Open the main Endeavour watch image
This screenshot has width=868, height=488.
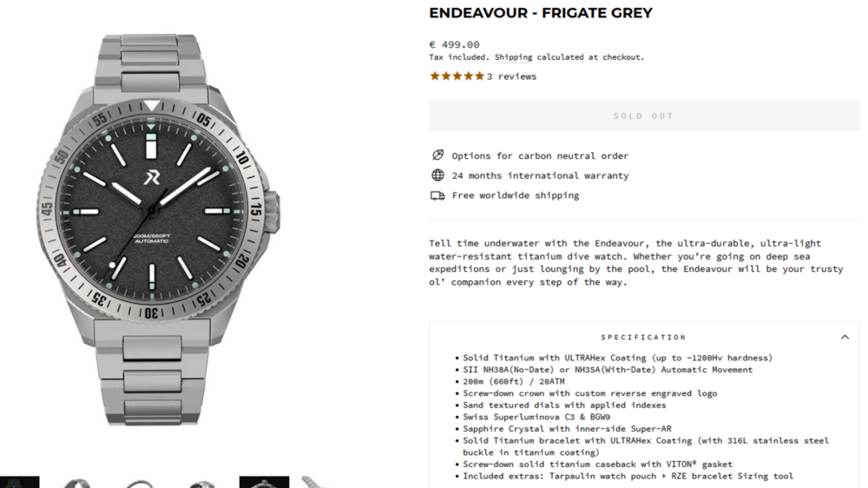pyautogui.click(x=158, y=228)
